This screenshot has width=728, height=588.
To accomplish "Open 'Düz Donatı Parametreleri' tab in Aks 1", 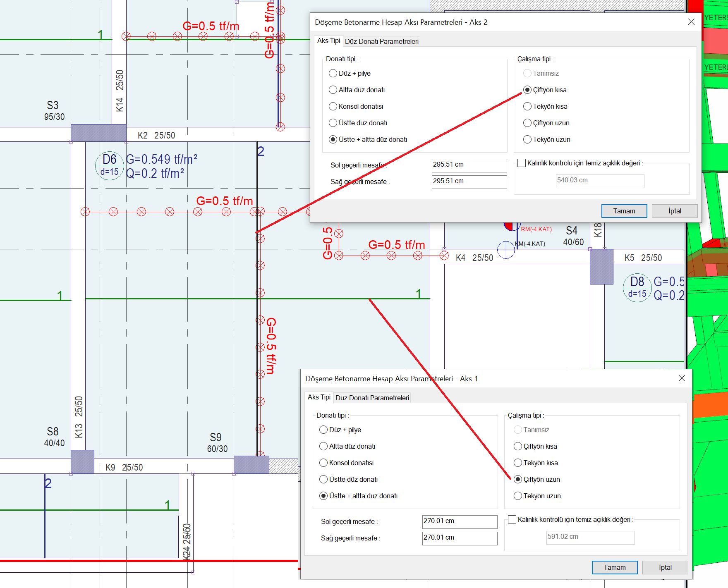I will 372,398.
